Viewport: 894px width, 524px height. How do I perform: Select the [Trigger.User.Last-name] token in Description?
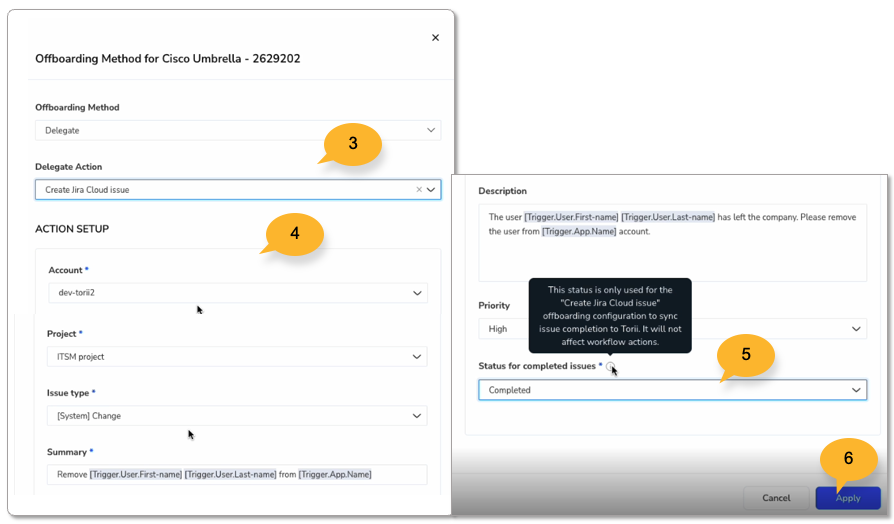point(668,217)
